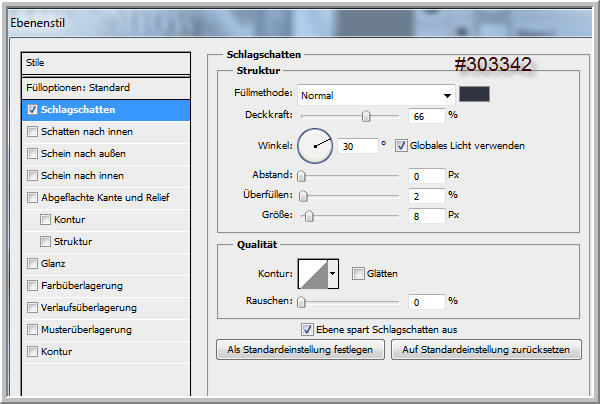Select Schein nach innen row label

[x=82, y=176]
